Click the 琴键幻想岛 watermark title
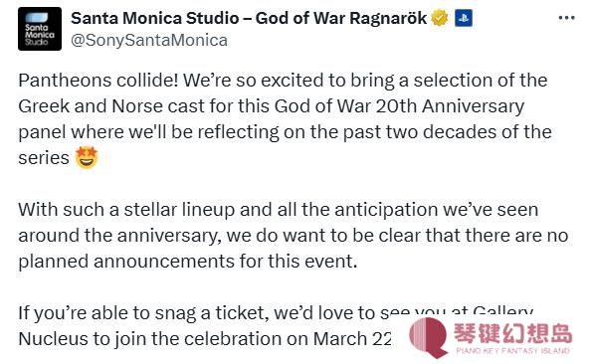Screen dimensions: 590x364 pos(512,333)
